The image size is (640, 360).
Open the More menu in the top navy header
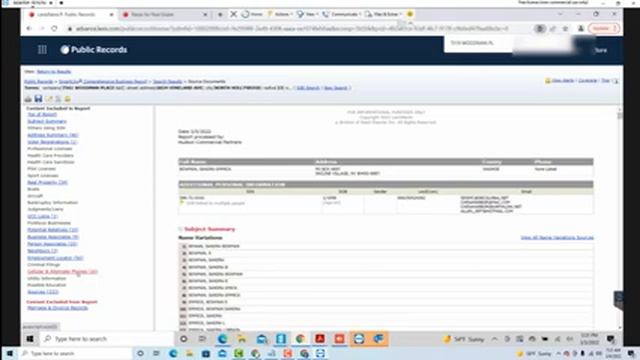600,50
